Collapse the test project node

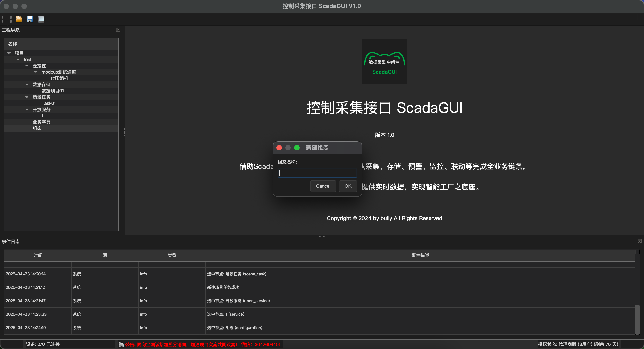coord(18,59)
